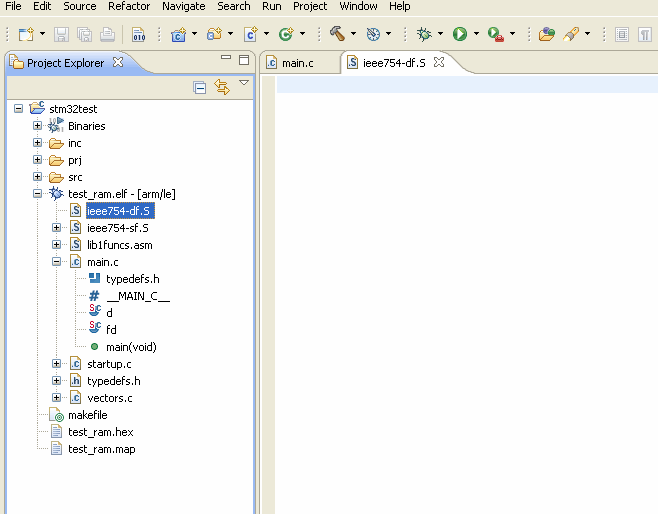Click the New class green C icon
The height and width of the screenshot is (514, 658).
pos(286,34)
